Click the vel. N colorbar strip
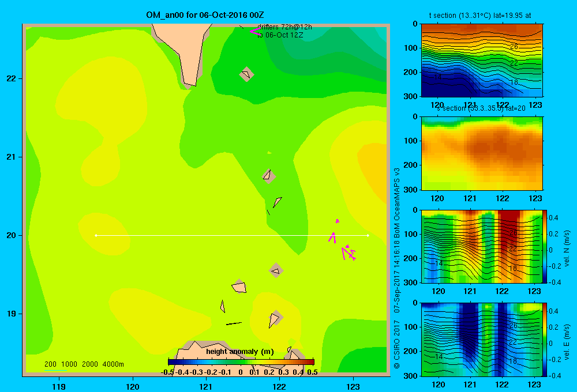Screen dimensions: 577x392 [x=545, y=246]
